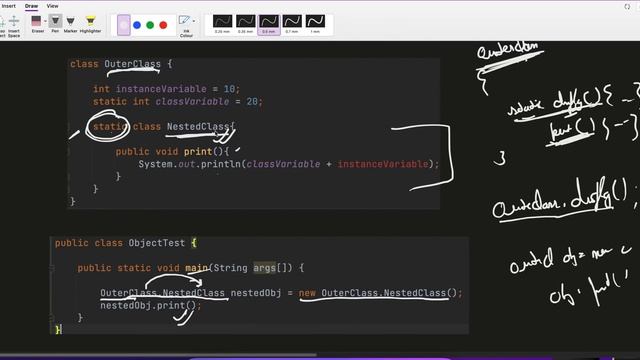Image resolution: width=640 pixels, height=360 pixels.
Task: Open the Eraser options dropdown arrow
Action: click(x=45, y=21)
